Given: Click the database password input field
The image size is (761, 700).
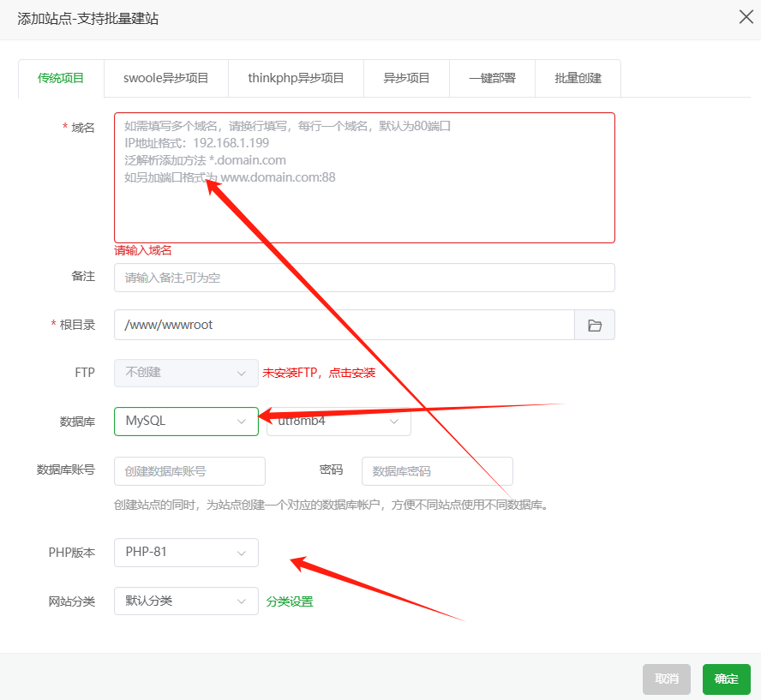Looking at the screenshot, I should click(x=437, y=471).
